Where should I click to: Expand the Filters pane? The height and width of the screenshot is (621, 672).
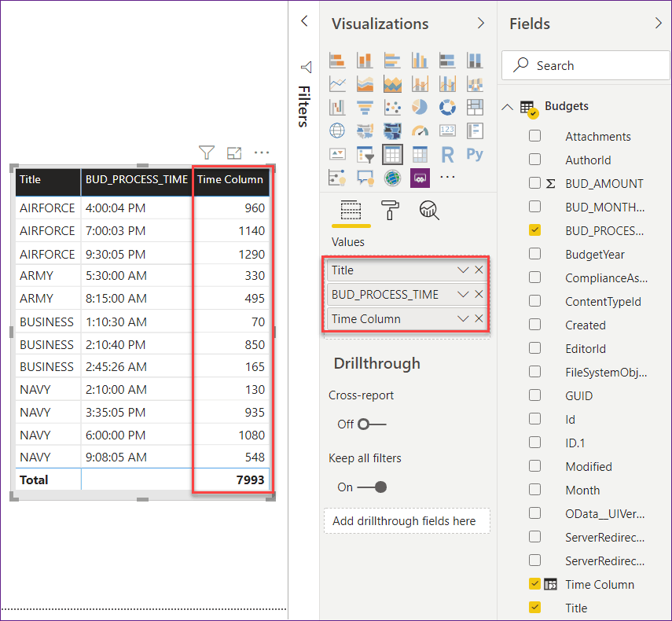coord(305,21)
